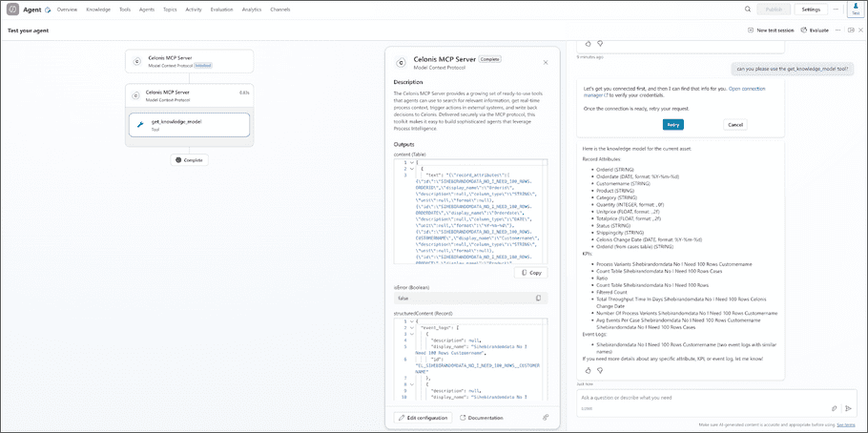Click the Initialized badge on first node
The width and height of the screenshot is (868, 433).
202,66
